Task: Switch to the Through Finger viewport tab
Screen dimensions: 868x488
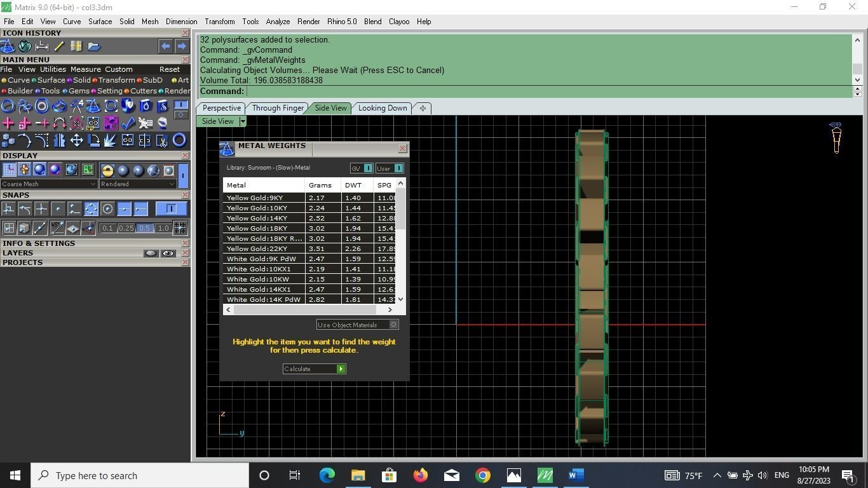Action: pyautogui.click(x=278, y=108)
